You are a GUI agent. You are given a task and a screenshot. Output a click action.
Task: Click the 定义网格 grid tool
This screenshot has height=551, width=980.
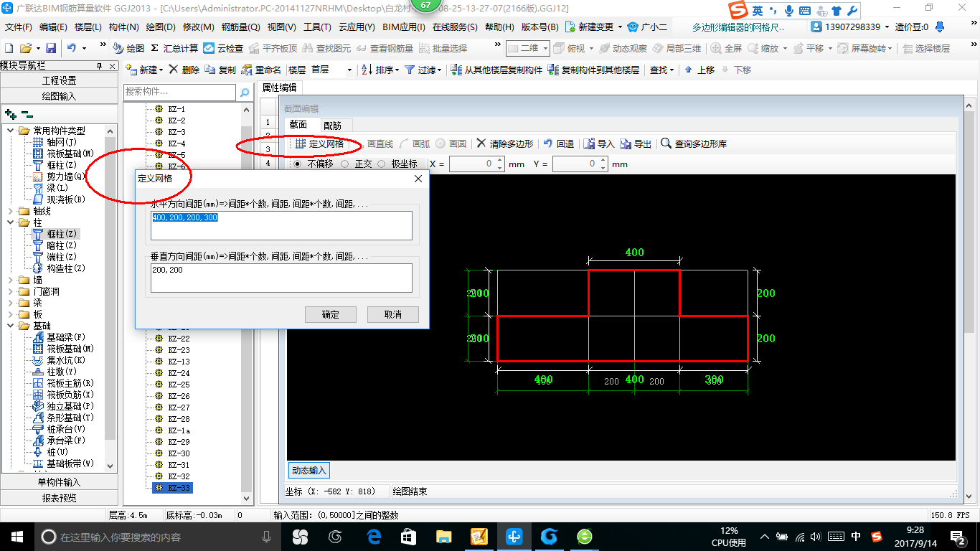pyautogui.click(x=319, y=144)
